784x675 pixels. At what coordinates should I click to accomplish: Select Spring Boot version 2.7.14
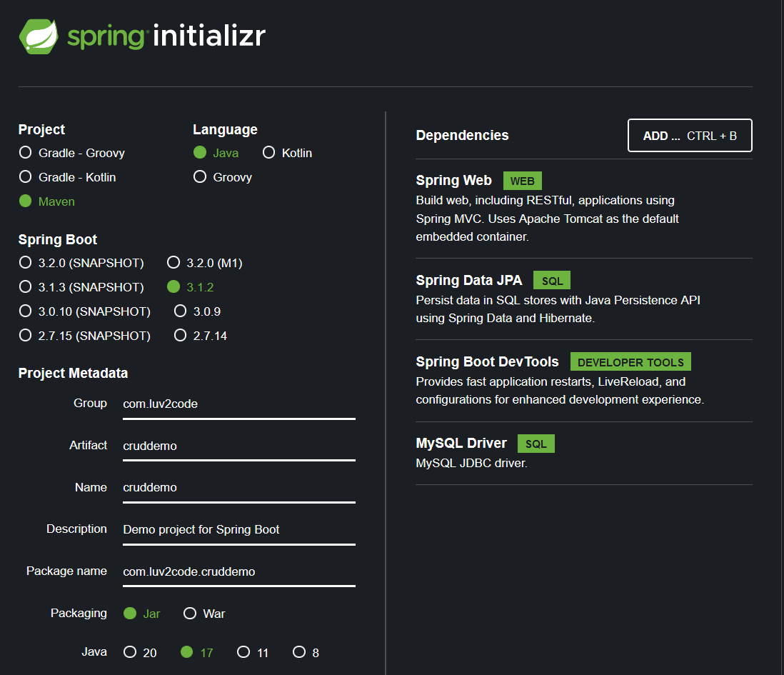200,336
